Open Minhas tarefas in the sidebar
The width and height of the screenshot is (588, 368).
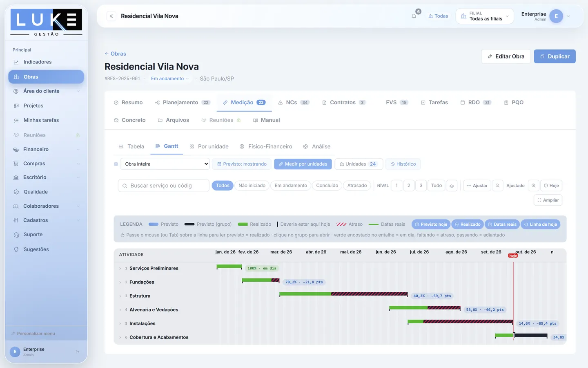tap(46, 120)
